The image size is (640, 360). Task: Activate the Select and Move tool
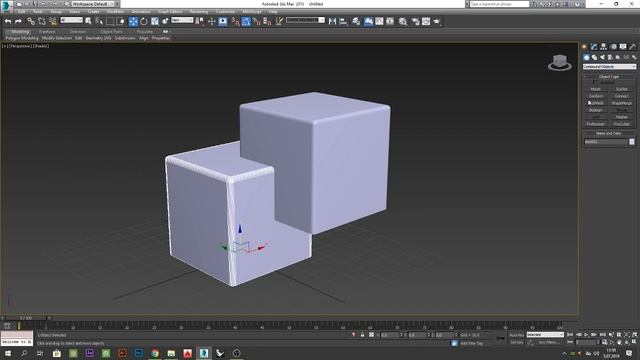pyautogui.click(x=133, y=21)
